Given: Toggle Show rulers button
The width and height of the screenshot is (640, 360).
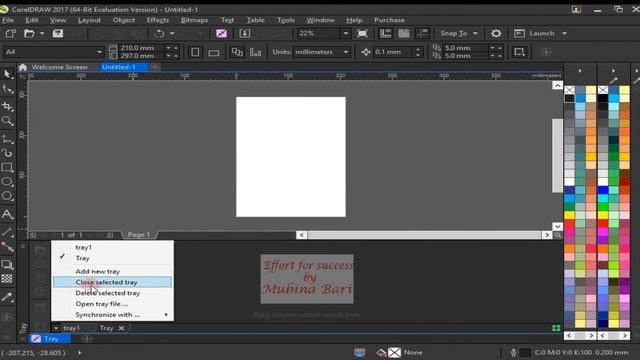Looking at the screenshot, I should tap(385, 33).
